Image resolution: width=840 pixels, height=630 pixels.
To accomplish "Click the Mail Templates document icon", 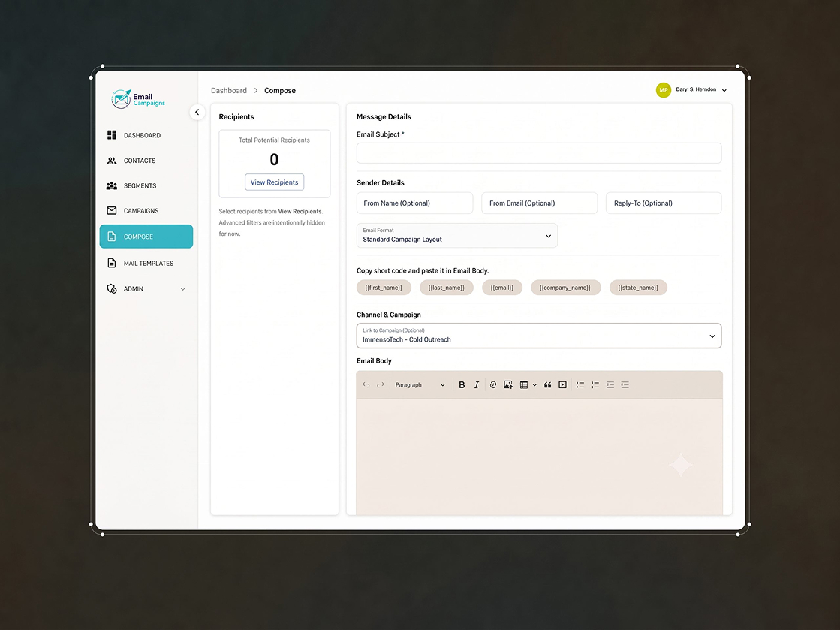I will coord(111,263).
